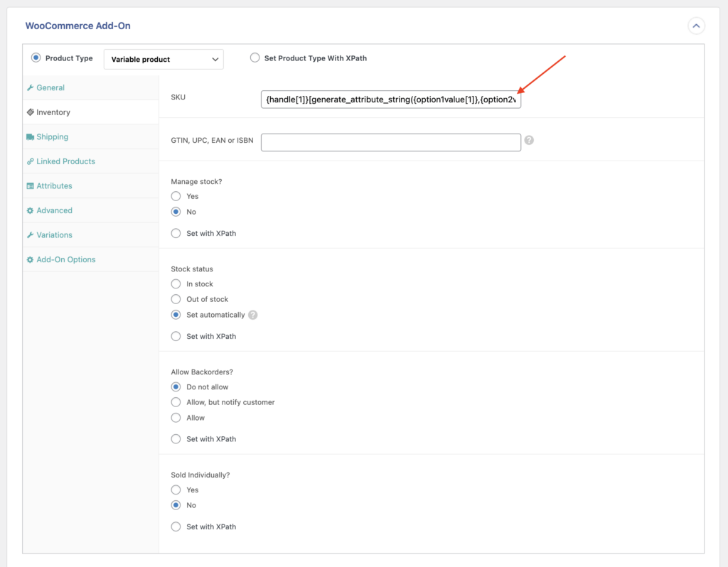Switch to the Shipping tab
Viewport: 728px width, 567px height.
click(54, 136)
